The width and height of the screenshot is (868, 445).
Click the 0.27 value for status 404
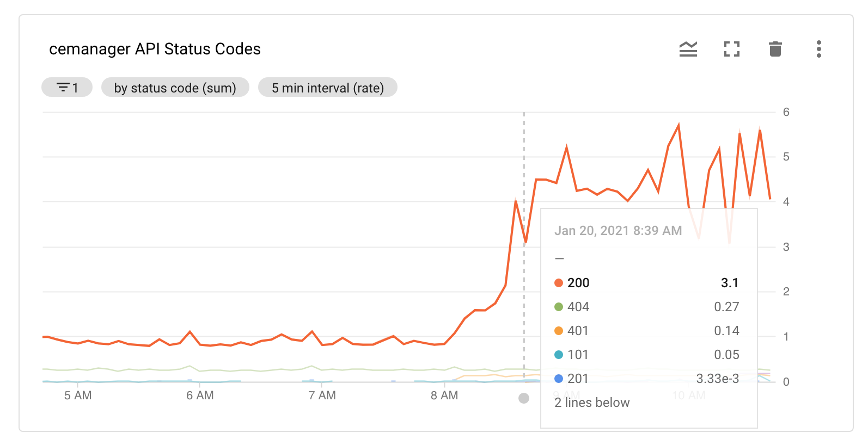728,306
